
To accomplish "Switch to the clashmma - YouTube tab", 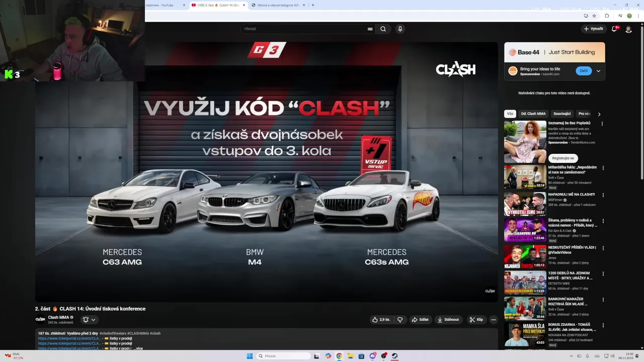I will tap(164, 5).
